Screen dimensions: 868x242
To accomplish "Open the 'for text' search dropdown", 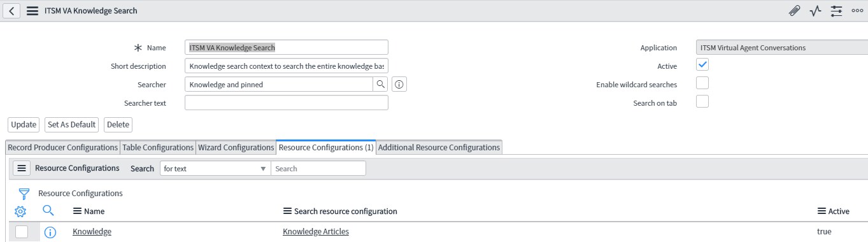I will [215, 168].
